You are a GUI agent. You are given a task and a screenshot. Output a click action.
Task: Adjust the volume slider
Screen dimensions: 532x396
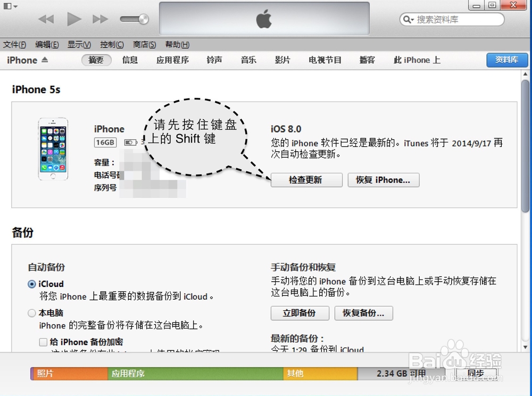(134, 19)
